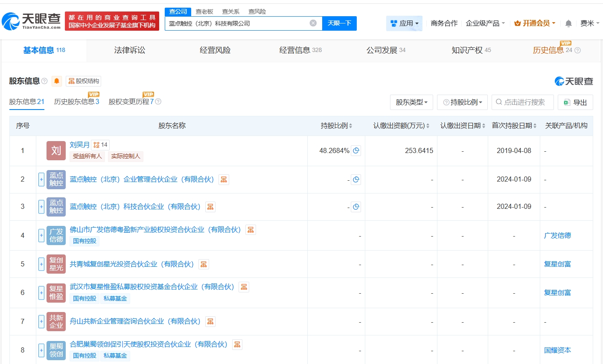
Task: Open equity structure icon after 共青城复创星光
Action: coord(204,264)
